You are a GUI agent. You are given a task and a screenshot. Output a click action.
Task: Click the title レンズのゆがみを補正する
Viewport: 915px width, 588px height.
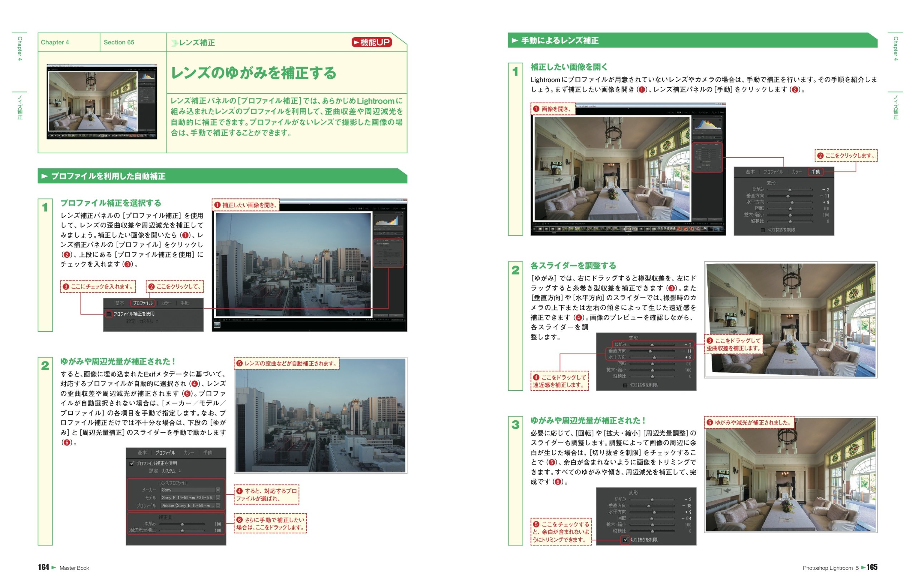253,73
